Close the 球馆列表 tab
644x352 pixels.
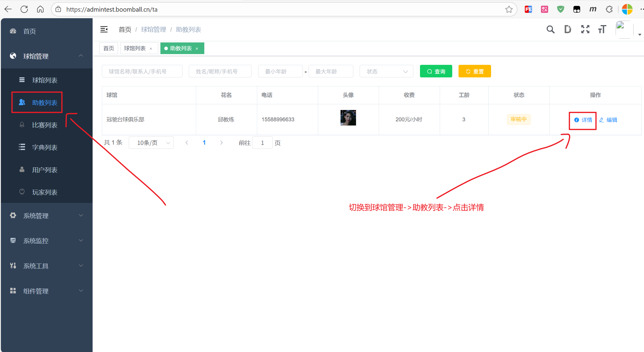point(151,49)
